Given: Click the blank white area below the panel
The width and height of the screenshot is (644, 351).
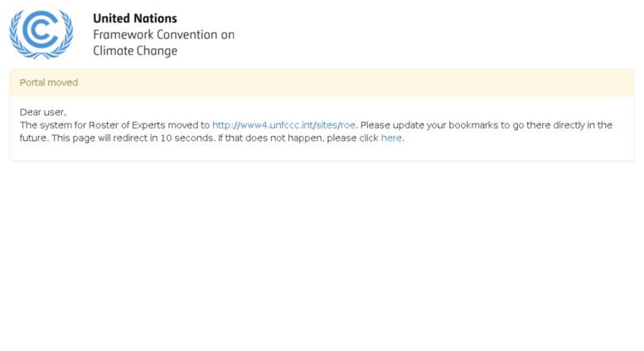Looking at the screenshot, I should coord(322,255).
